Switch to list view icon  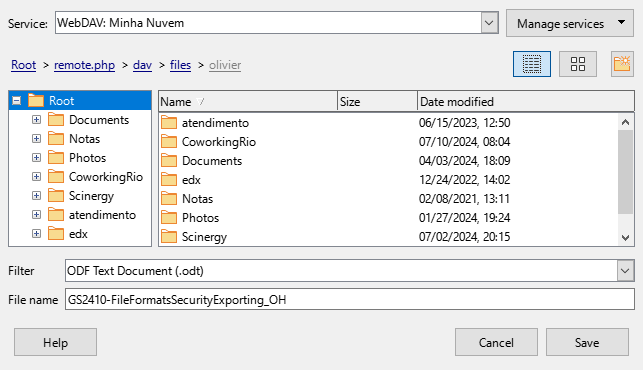coord(531,64)
